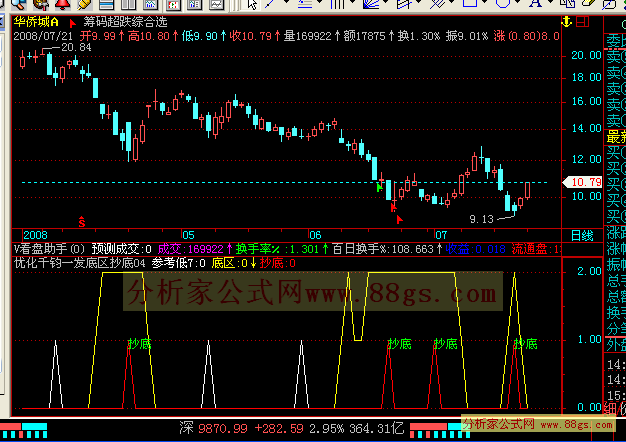Click the 最新 label in the quote panel

pyautogui.click(x=616, y=137)
